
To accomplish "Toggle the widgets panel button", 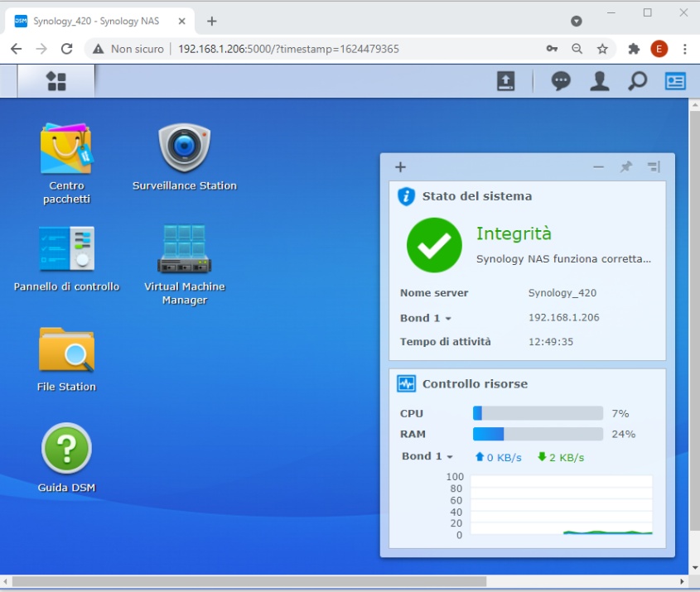I will [675, 80].
